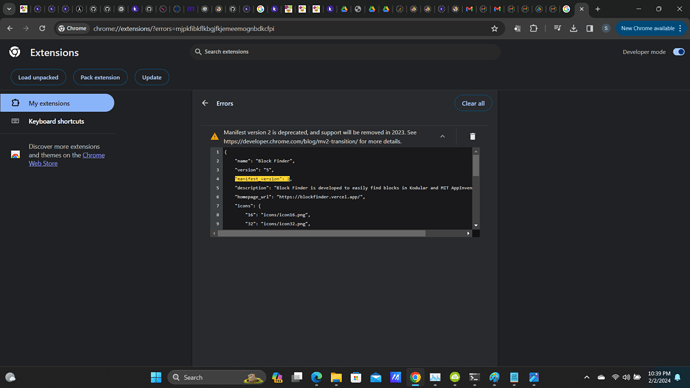Open the Chrome Extensions puzzle icon
The width and height of the screenshot is (690, 388).
tap(533, 28)
